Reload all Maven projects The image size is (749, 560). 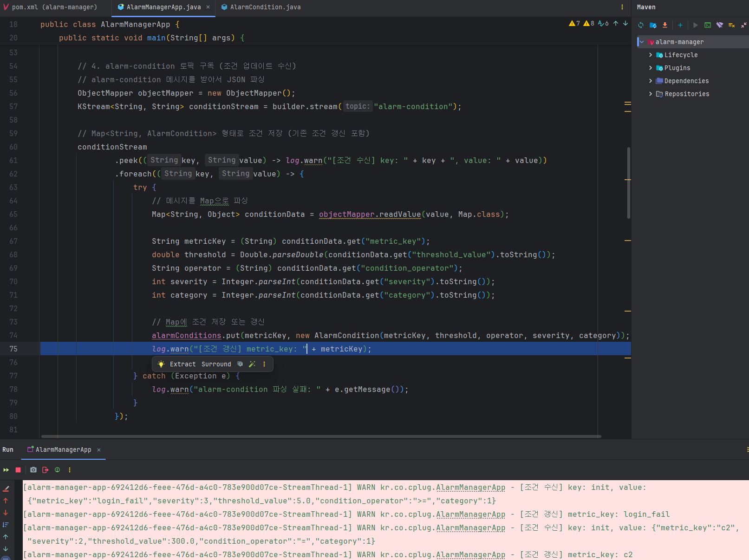641,25
